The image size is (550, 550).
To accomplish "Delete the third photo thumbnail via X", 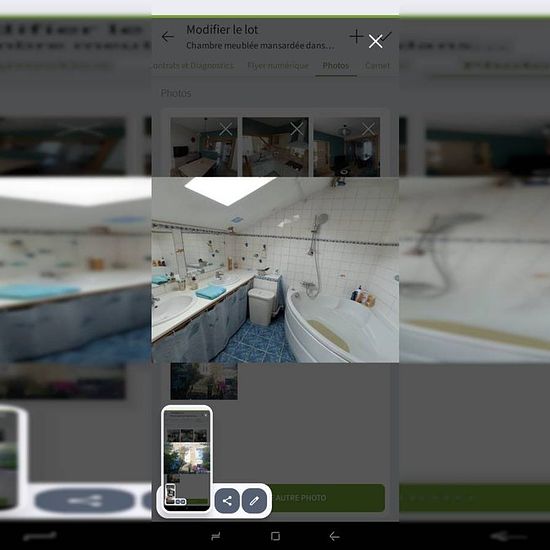I will click(x=368, y=129).
